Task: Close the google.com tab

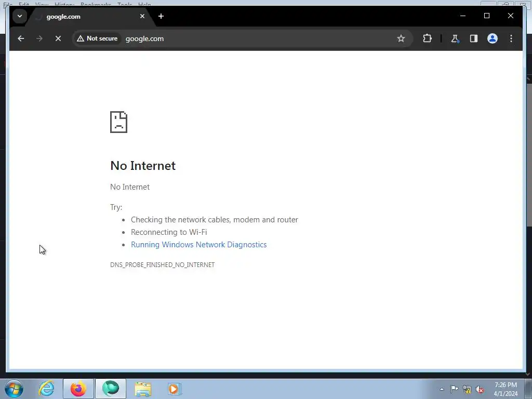Action: (x=142, y=16)
